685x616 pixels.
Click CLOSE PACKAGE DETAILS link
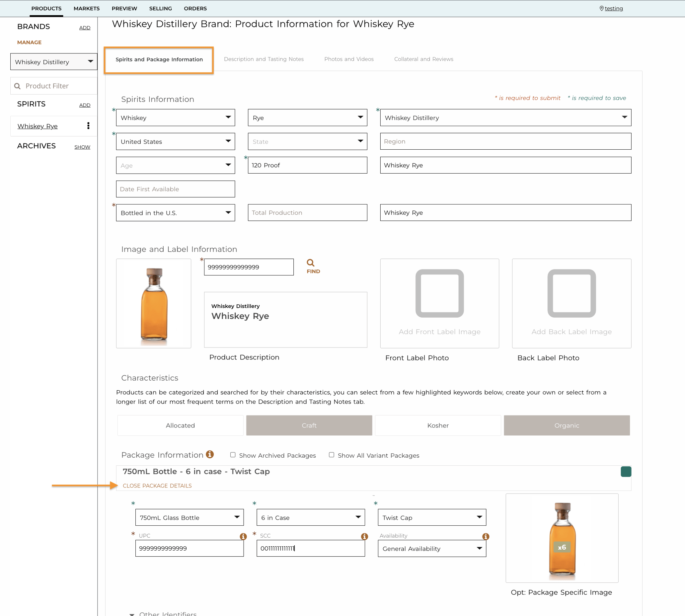tap(157, 486)
